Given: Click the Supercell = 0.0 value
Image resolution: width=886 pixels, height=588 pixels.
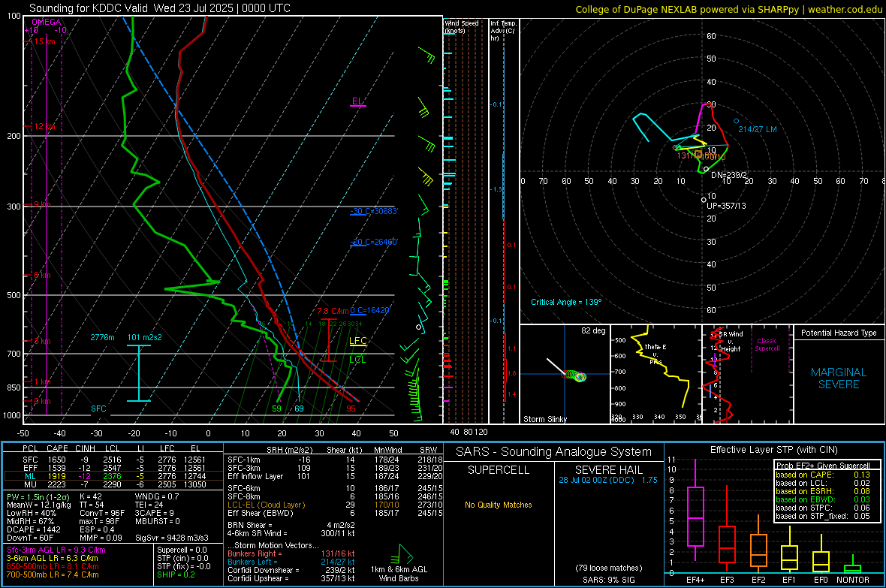Looking at the screenshot, I should point(182,550).
